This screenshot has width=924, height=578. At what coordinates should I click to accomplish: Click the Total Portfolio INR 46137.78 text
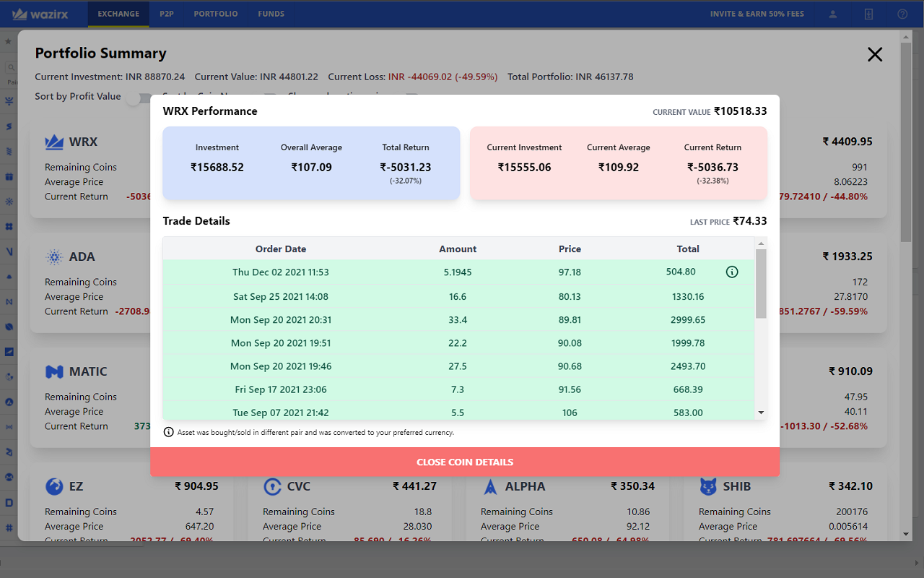[x=570, y=77]
